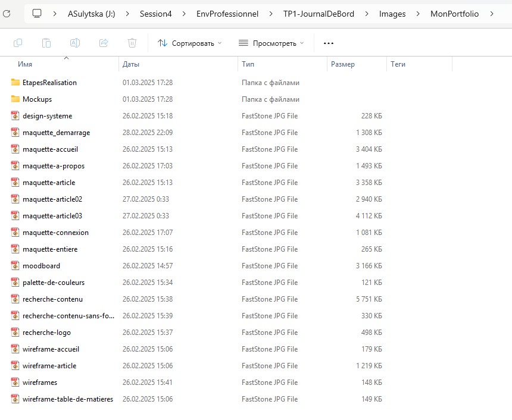Click the This PC monitor icon in address bar

[37, 13]
